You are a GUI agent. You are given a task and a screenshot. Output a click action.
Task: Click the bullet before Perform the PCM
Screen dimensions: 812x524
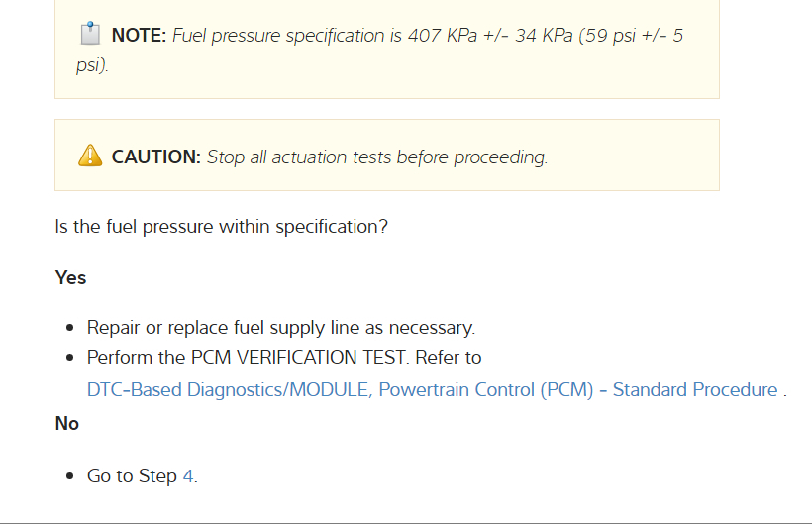(70, 358)
